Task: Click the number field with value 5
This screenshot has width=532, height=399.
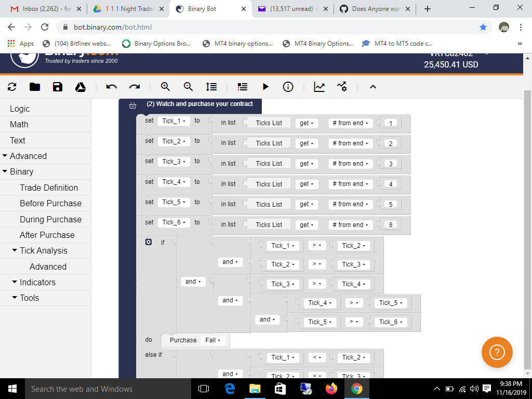Action: (x=391, y=204)
